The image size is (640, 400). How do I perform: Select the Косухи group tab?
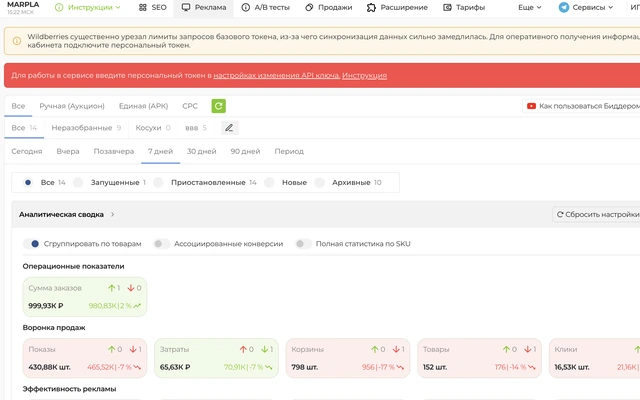153,128
